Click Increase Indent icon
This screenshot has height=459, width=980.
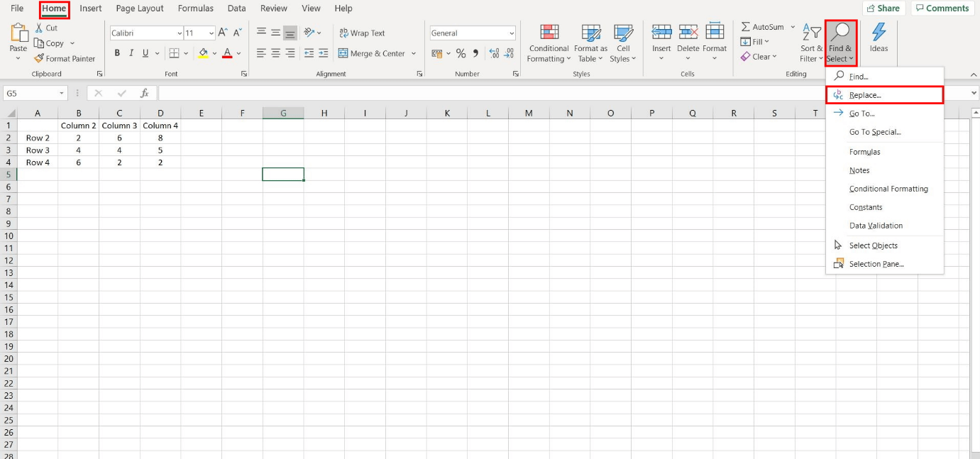[x=323, y=53]
